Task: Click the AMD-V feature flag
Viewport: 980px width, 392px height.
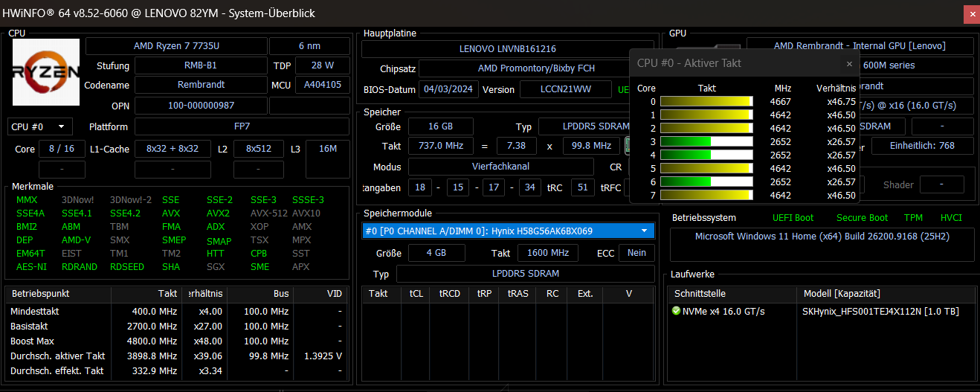Action: pyautogui.click(x=76, y=240)
